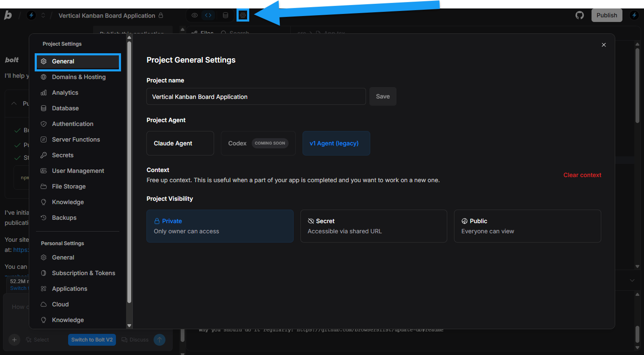This screenshot has width=644, height=355.
Task: Click the Switch to Bolt V2 button
Action: coord(92,340)
